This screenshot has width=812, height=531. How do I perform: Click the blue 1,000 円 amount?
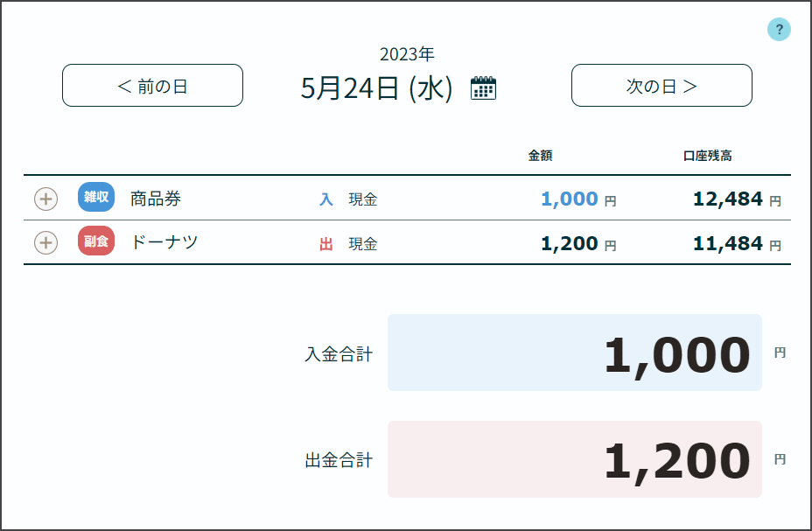coord(577,199)
